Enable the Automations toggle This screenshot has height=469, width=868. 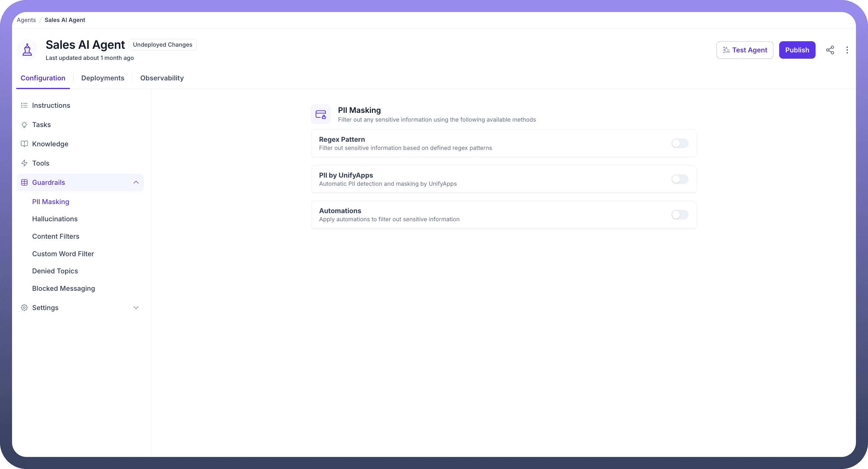point(679,215)
